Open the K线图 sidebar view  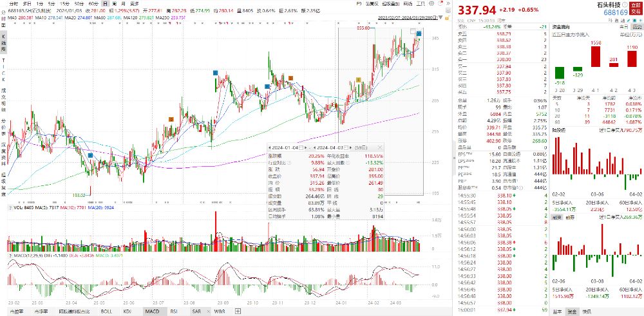(x=3, y=43)
